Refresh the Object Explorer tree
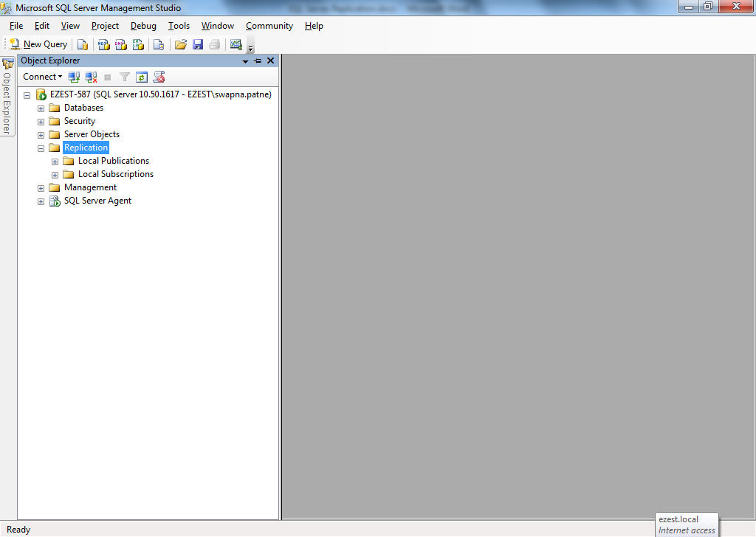This screenshot has height=537, width=756. pyautogui.click(x=142, y=77)
